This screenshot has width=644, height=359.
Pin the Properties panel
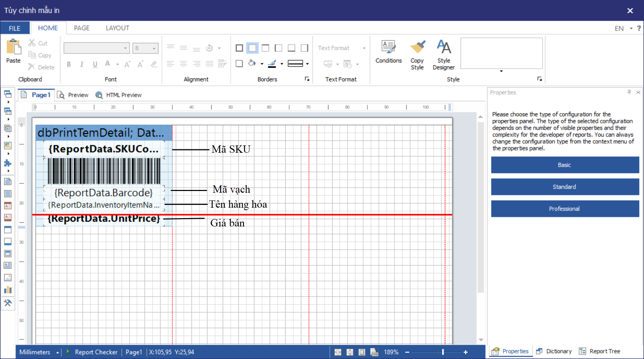click(x=629, y=92)
